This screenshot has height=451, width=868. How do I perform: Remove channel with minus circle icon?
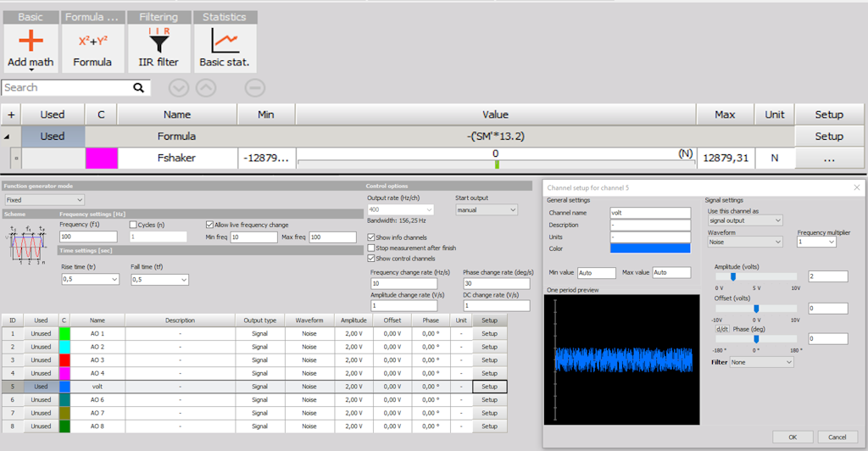coord(254,87)
